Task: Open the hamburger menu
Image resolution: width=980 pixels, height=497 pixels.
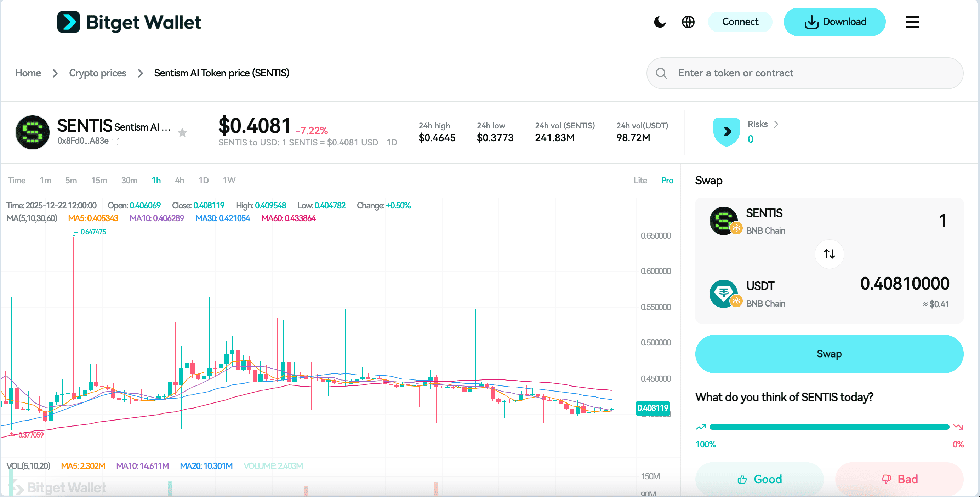Action: click(x=912, y=22)
